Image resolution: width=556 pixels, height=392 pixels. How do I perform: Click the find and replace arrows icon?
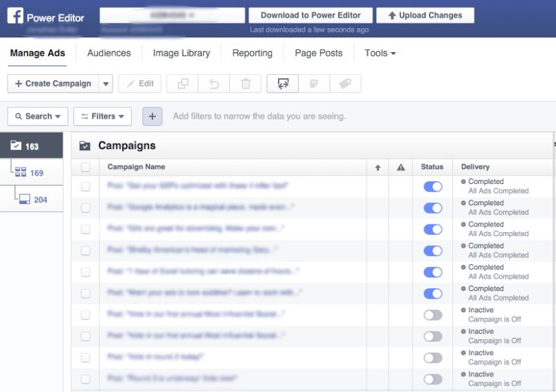283,84
